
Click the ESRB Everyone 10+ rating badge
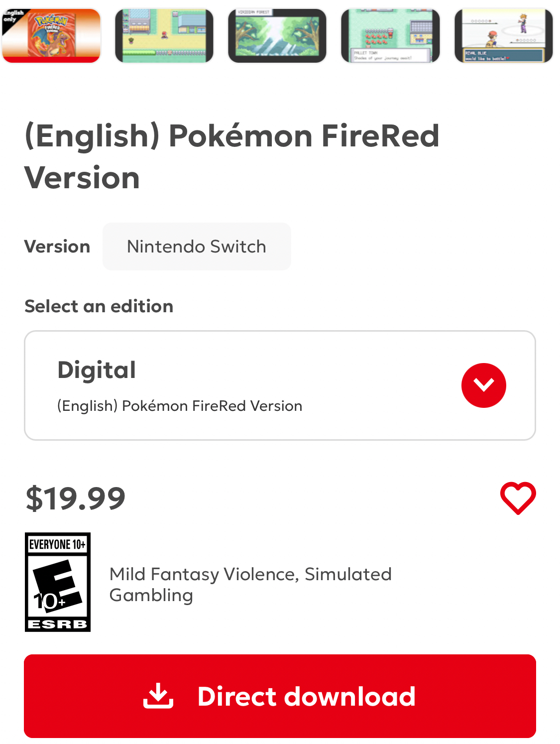(58, 582)
